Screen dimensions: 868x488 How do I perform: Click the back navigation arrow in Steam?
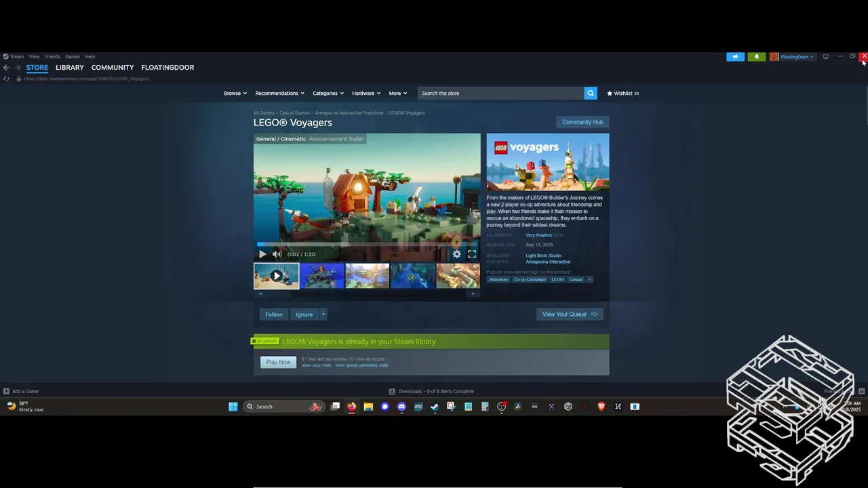[6, 68]
